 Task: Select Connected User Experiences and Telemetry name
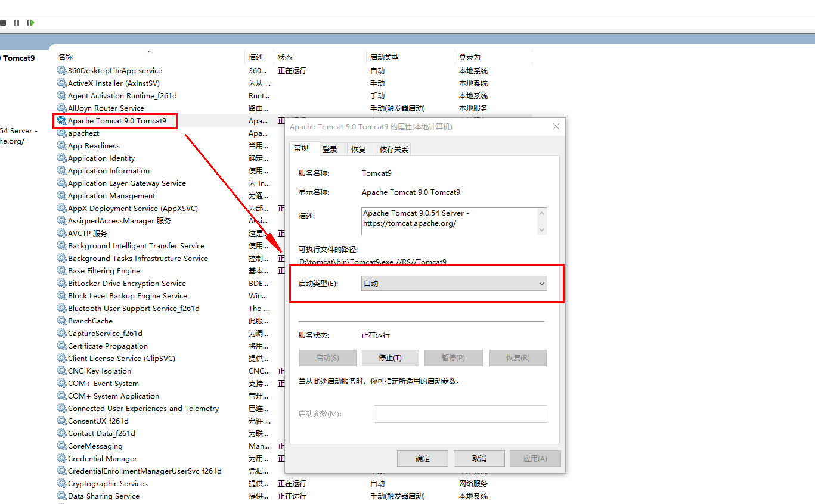coord(143,408)
